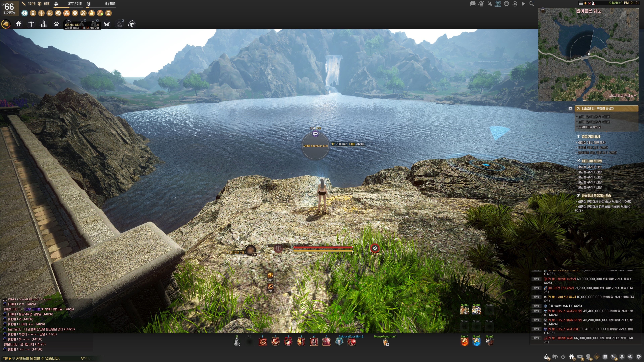Toggle the headset voice chat icon

tap(515, 4)
